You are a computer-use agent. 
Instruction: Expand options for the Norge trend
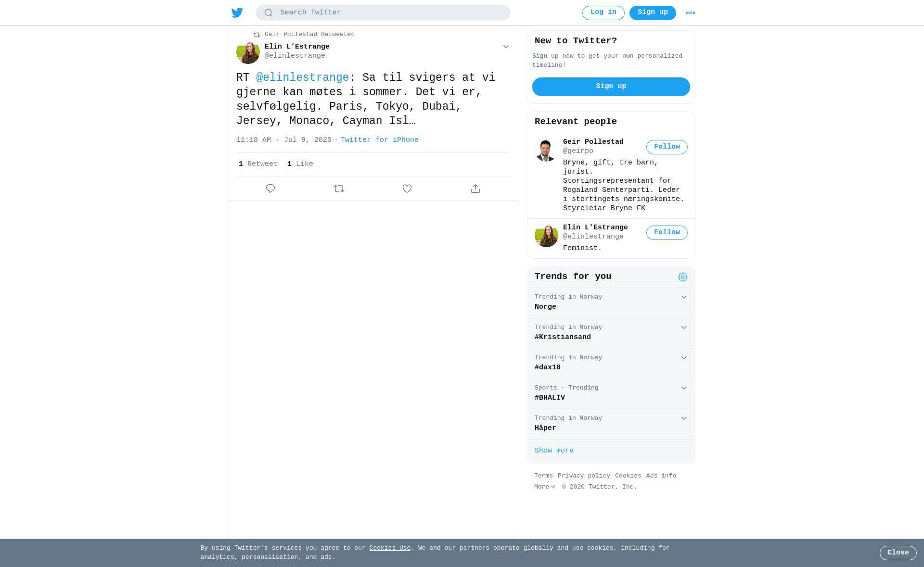(x=684, y=297)
